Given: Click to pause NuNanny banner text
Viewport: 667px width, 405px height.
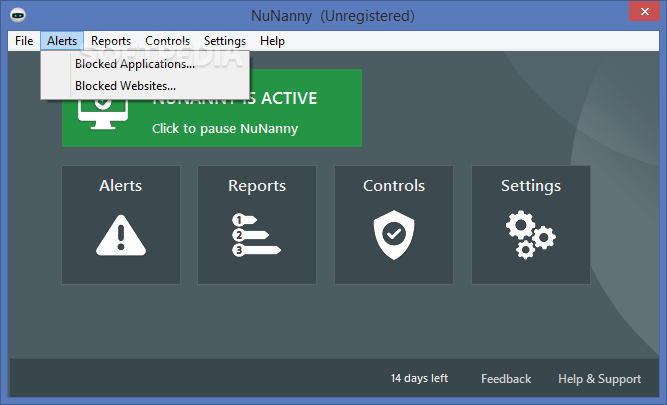Looking at the screenshot, I should tap(225, 128).
